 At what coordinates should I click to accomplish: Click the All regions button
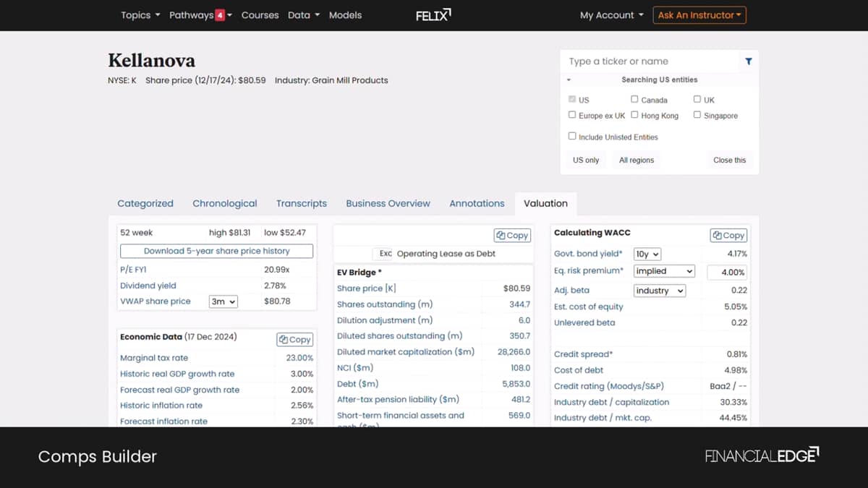coord(637,160)
